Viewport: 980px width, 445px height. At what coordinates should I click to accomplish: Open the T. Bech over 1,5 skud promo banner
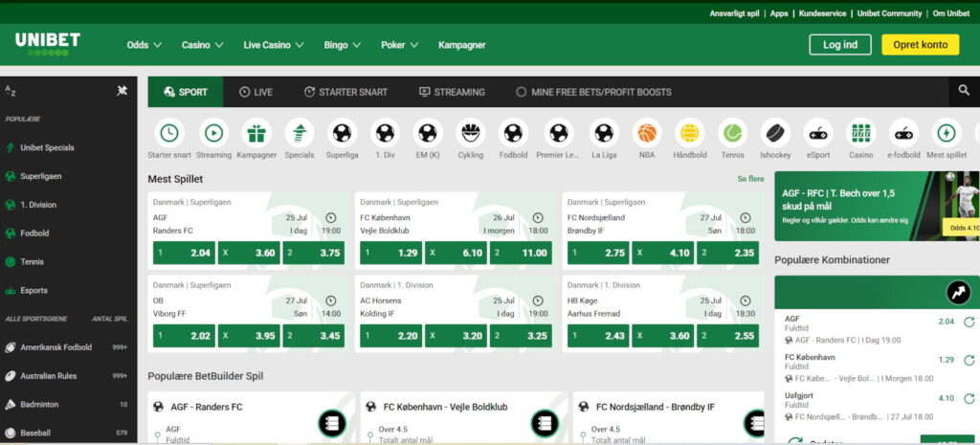(x=877, y=207)
